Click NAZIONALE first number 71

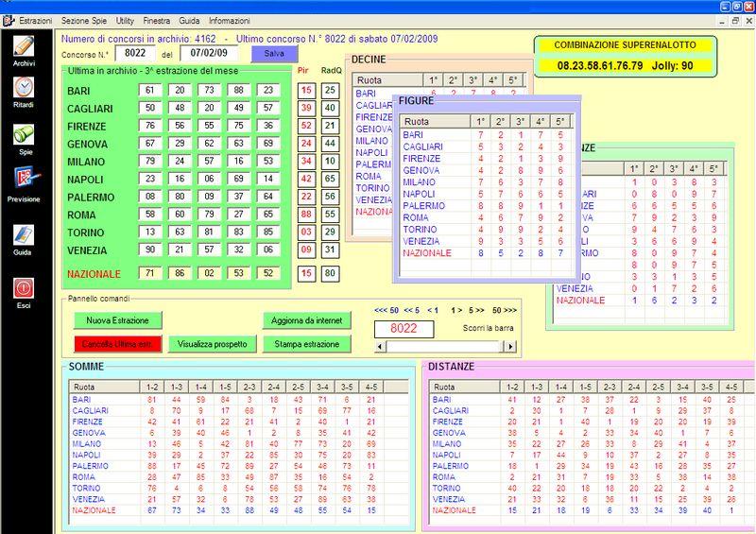pos(150,273)
